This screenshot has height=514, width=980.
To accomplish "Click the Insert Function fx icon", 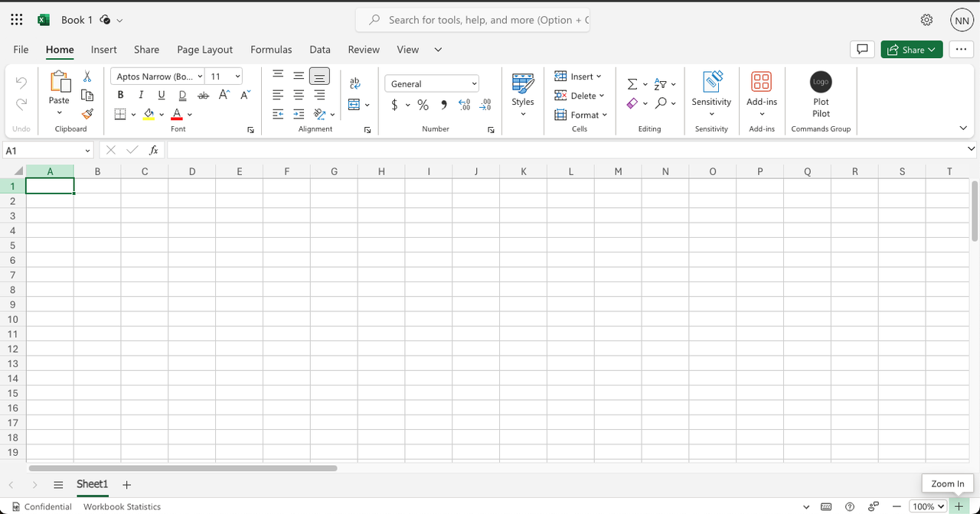I will tap(153, 151).
